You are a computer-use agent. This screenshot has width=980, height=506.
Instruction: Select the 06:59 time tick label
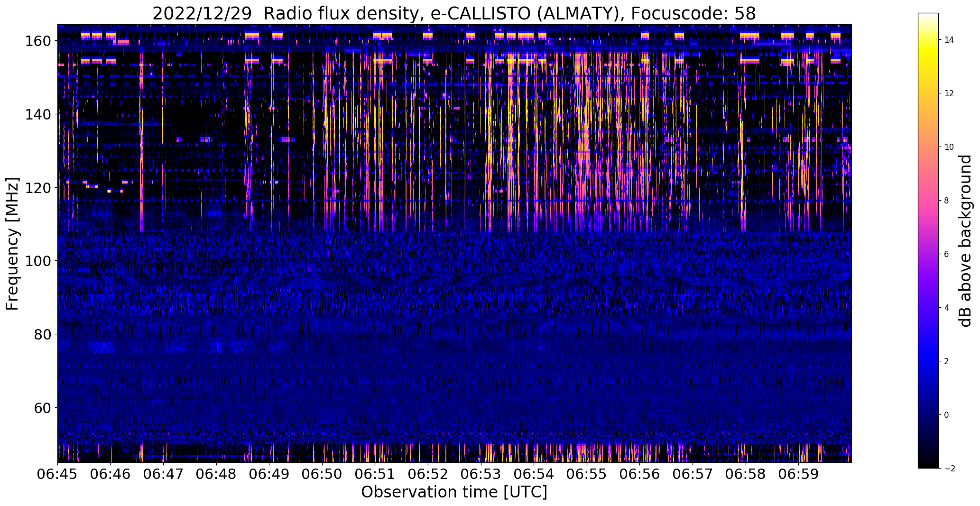click(x=799, y=474)
